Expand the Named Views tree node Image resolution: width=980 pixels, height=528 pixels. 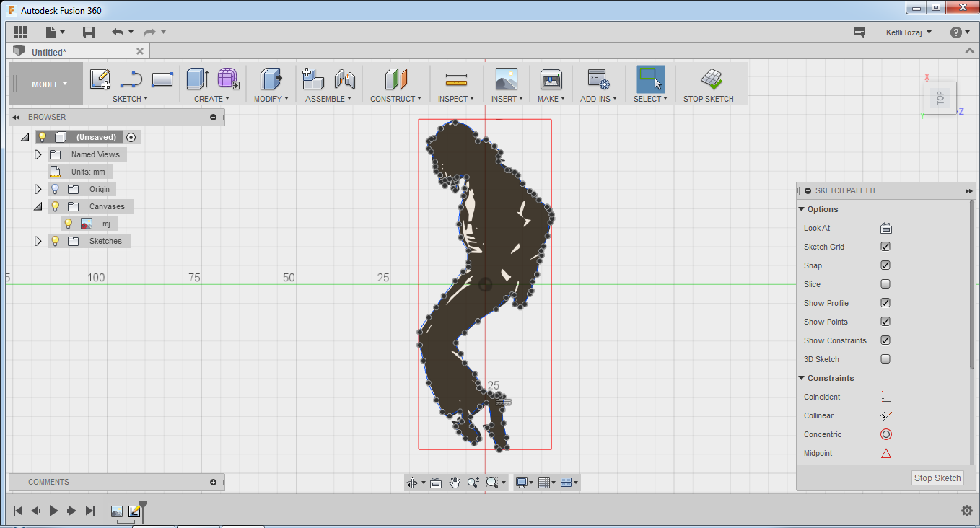[38, 154]
